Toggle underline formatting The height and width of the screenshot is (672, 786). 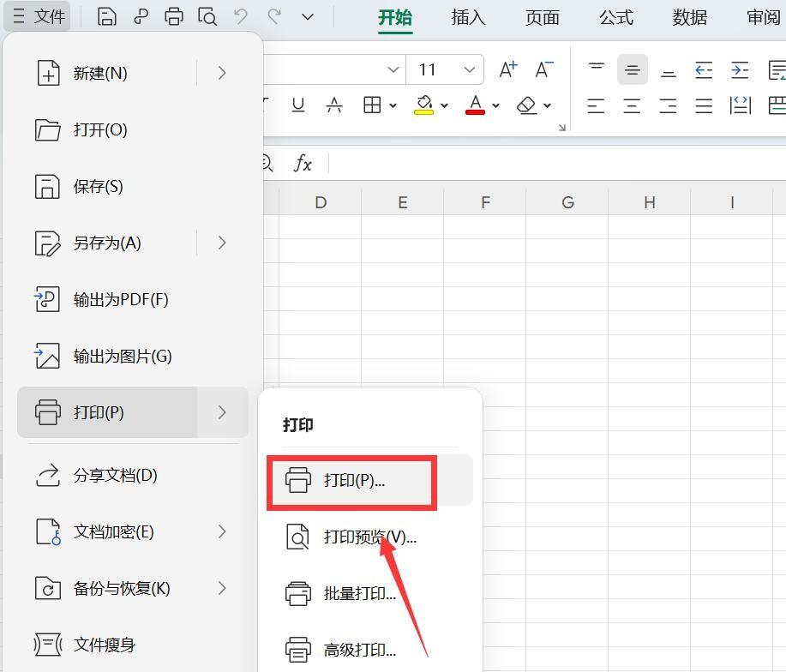tap(298, 105)
